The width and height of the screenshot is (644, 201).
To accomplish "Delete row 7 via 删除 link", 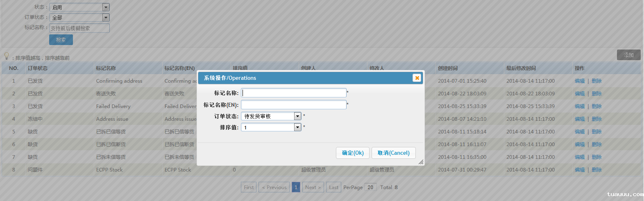I will click(596, 157).
